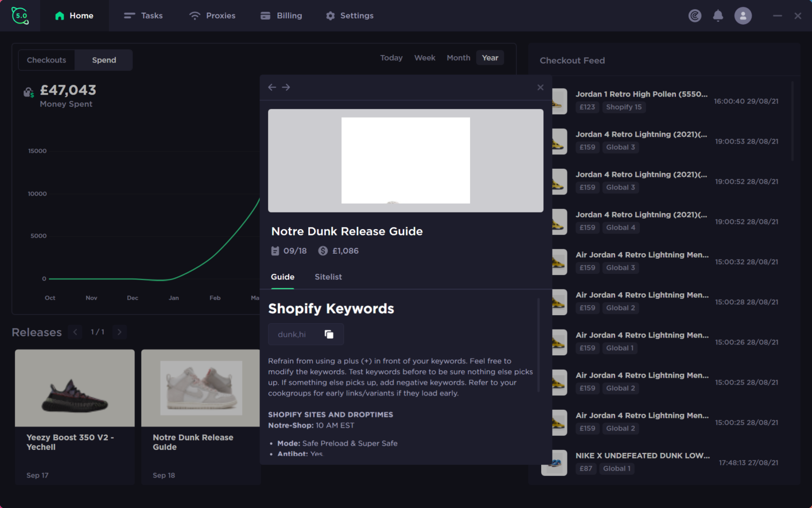812x508 pixels.
Task: Open the Home tab
Action: coord(74,15)
